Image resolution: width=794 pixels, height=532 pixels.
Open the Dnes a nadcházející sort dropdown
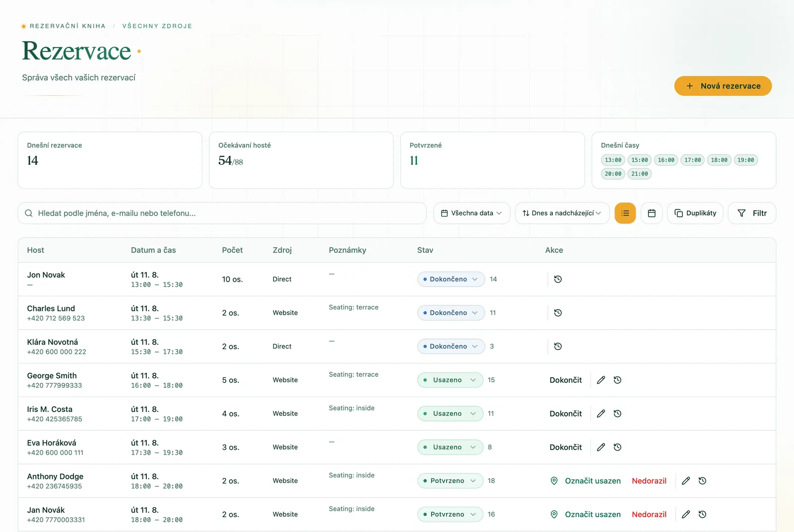562,213
